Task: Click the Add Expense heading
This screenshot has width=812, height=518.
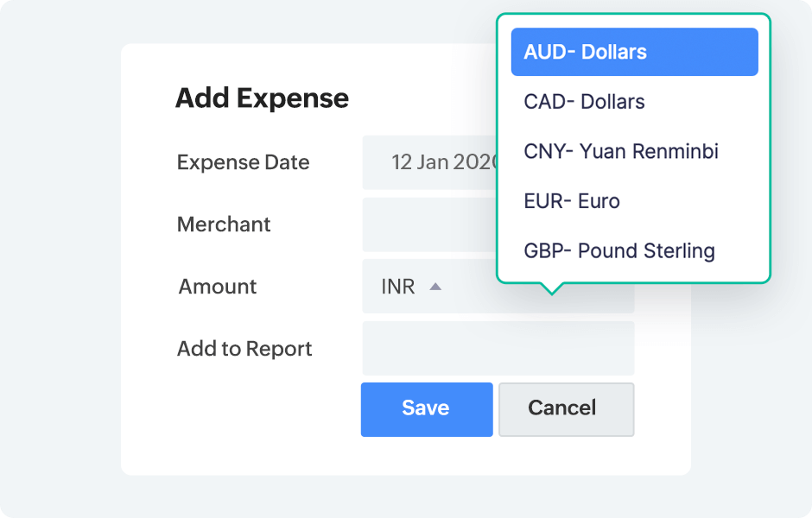Action: coord(262,98)
